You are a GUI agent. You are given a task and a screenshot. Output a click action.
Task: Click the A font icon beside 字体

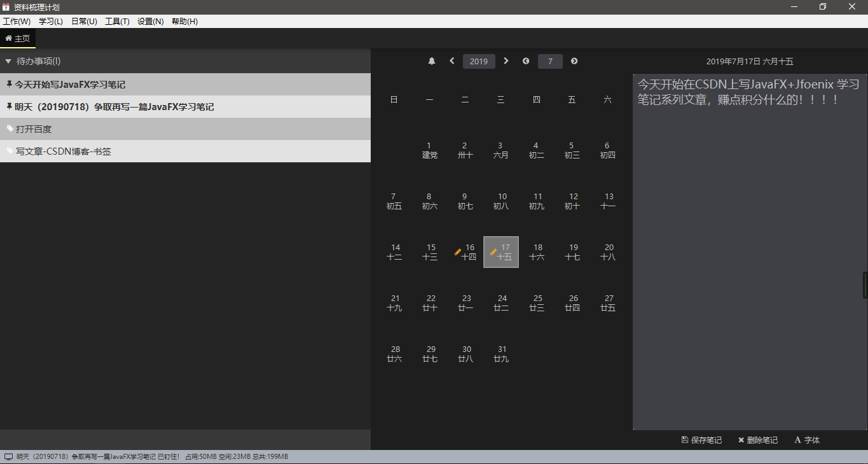[797, 440]
